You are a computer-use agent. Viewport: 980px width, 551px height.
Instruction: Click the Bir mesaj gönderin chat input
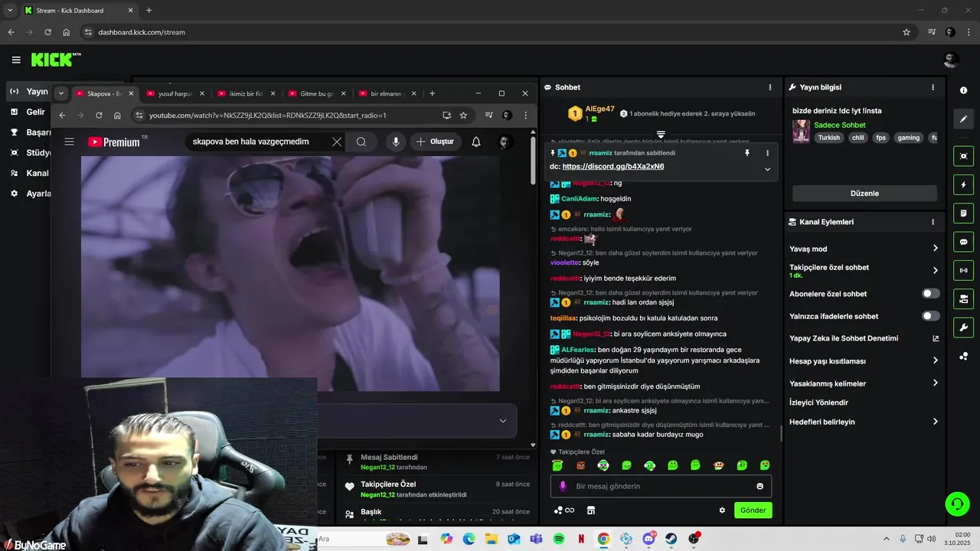[x=661, y=486]
